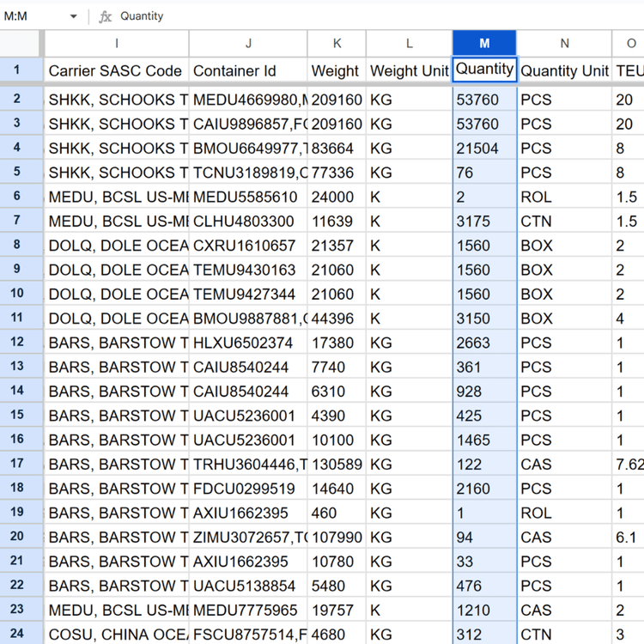Viewport: 644px width, 644px height.
Task: Select row 6 header
Action: pos(21,196)
